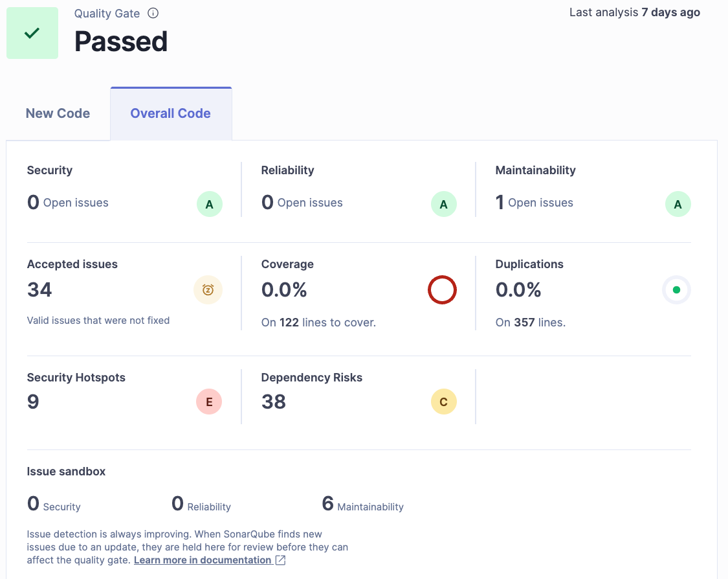Switch to the New Code tab
Screen dimensions: 728x579
coord(58,113)
